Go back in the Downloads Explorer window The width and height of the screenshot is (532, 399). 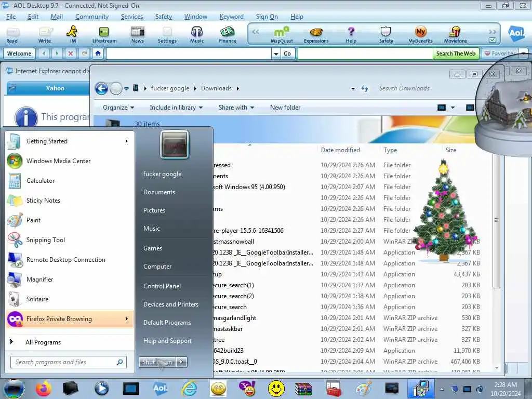[101, 88]
